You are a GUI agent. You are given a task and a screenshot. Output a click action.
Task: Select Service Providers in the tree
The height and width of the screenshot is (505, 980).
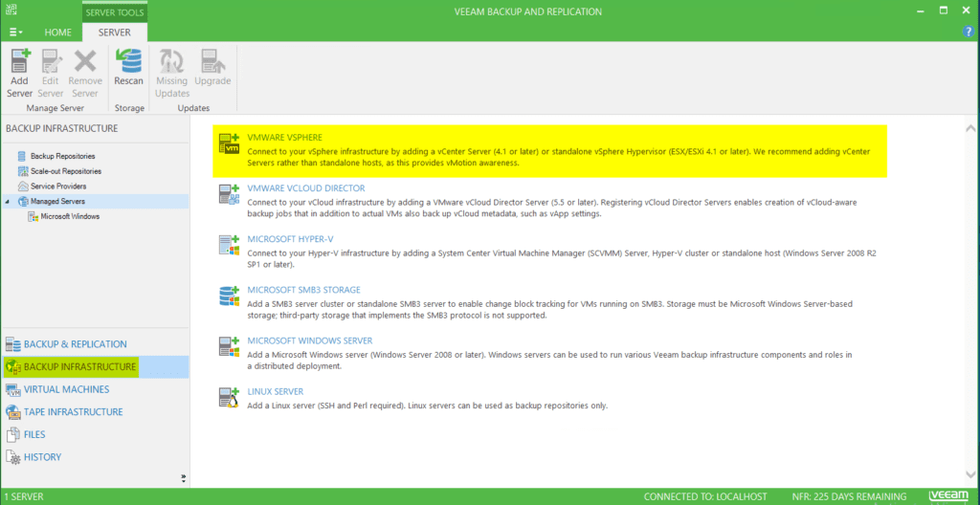tap(58, 187)
